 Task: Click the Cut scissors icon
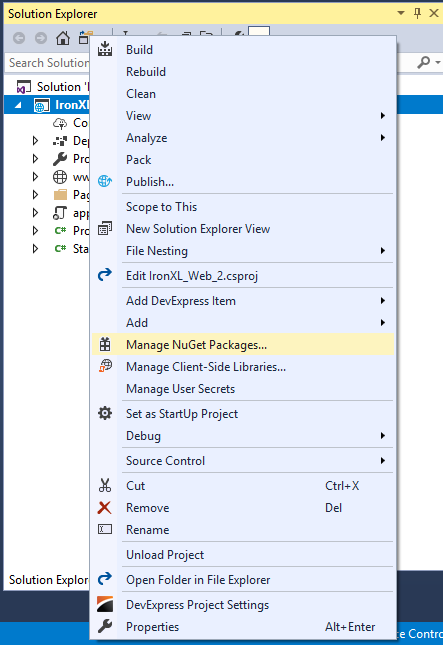[105, 485]
